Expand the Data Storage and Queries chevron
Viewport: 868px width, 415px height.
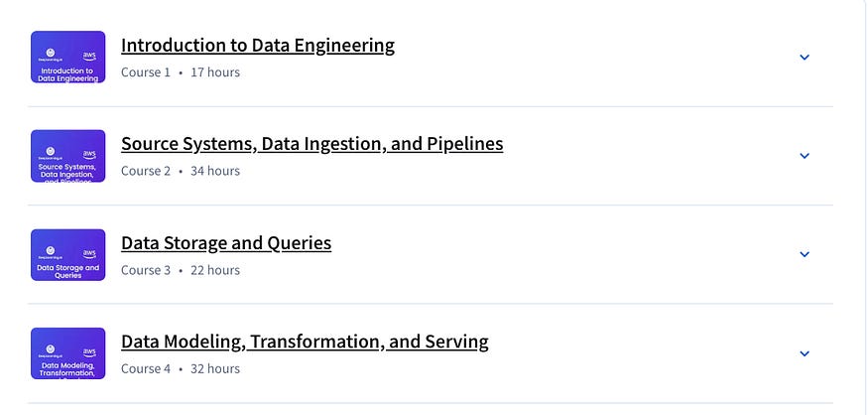805,254
